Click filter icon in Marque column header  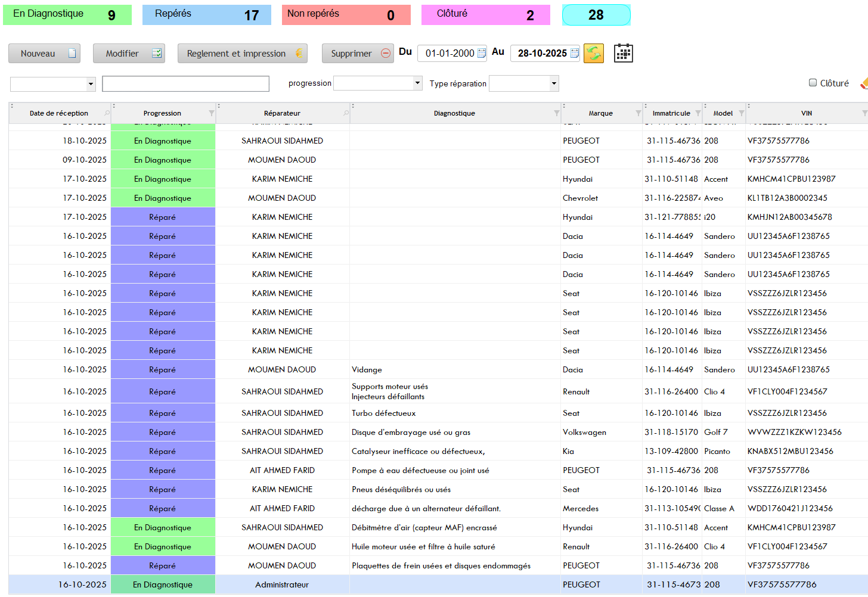tap(638, 113)
